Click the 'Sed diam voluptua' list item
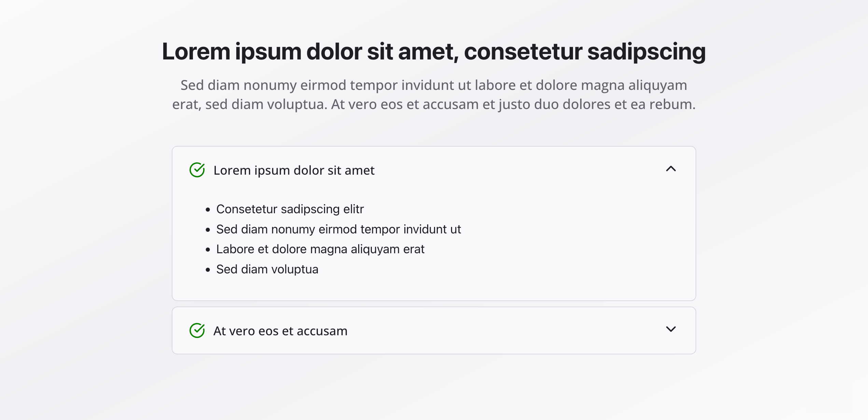Image resolution: width=868 pixels, height=420 pixels. tap(267, 270)
